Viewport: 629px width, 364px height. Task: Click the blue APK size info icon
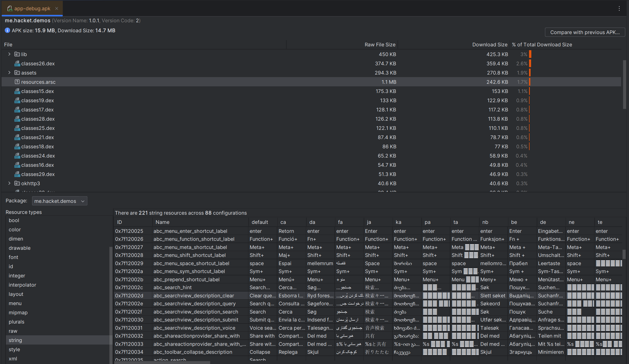pos(7,30)
